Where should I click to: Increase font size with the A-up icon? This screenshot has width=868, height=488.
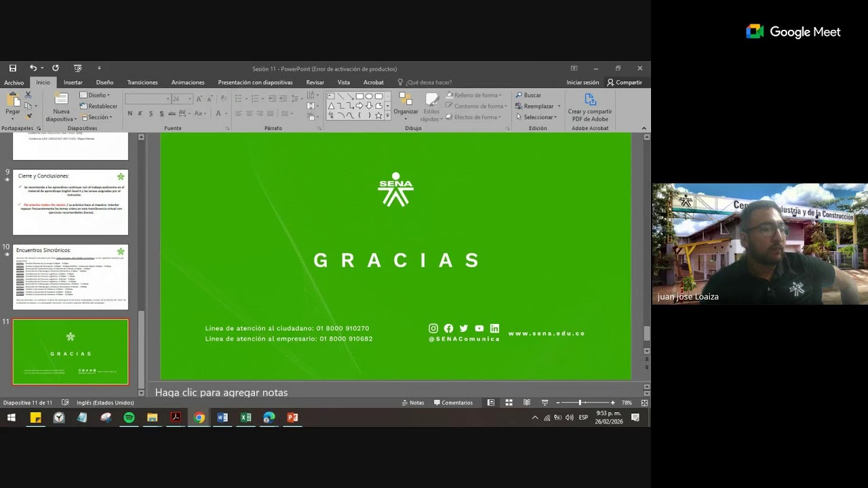pyautogui.click(x=199, y=99)
